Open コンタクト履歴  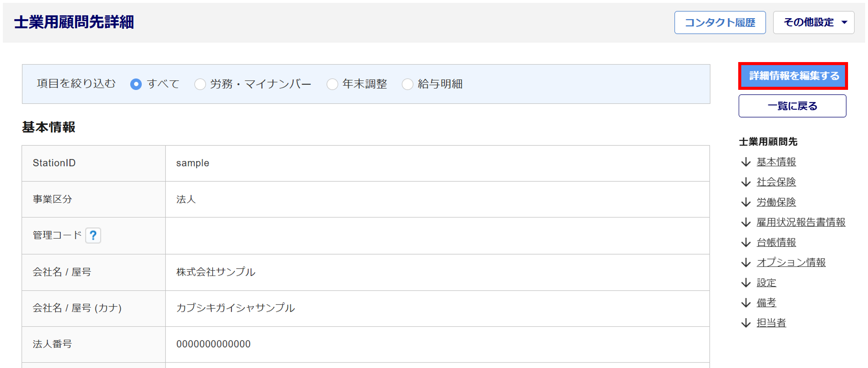point(720,23)
